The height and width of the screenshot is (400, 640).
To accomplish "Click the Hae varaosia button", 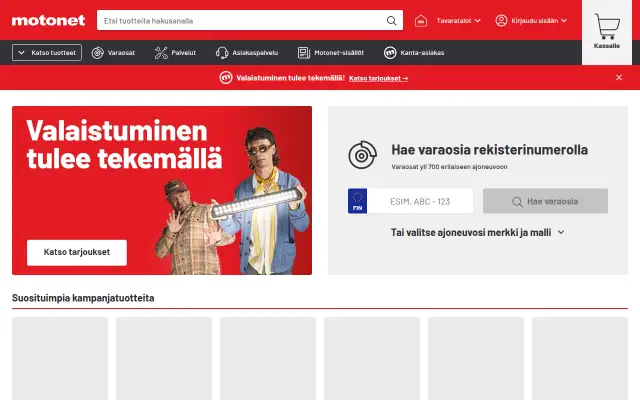I will coord(545,201).
